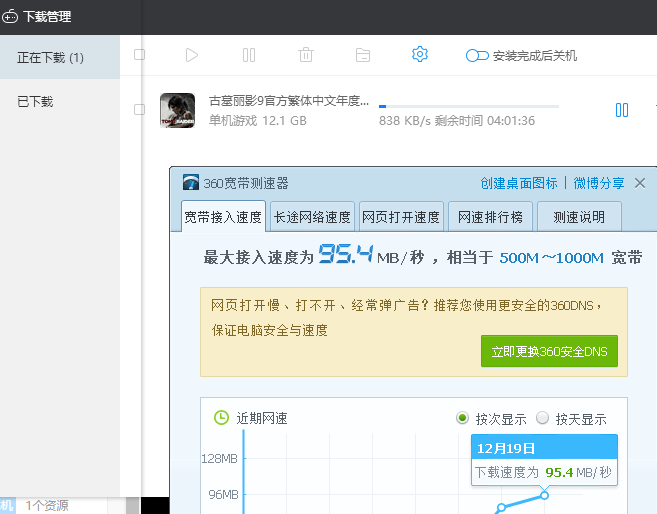The height and width of the screenshot is (514, 657).
Task: Click the 128MB axis label
Action: click(220, 459)
